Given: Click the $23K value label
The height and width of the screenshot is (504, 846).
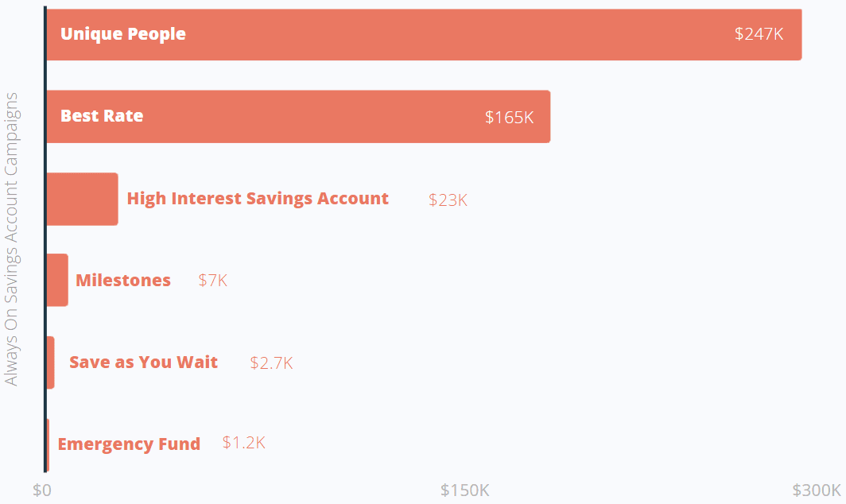Looking at the screenshot, I should click(x=448, y=200).
